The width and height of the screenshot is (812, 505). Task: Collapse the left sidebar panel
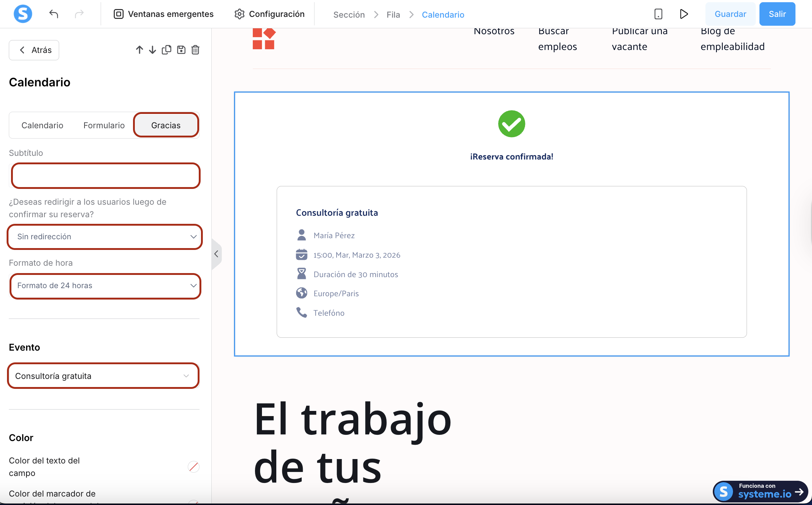point(216,254)
